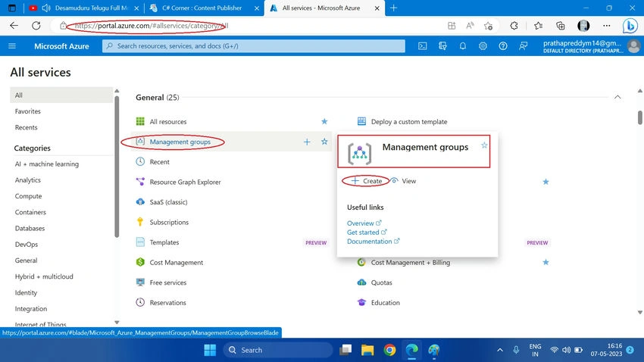Open the Databases category
644x362 pixels.
[x=30, y=228]
